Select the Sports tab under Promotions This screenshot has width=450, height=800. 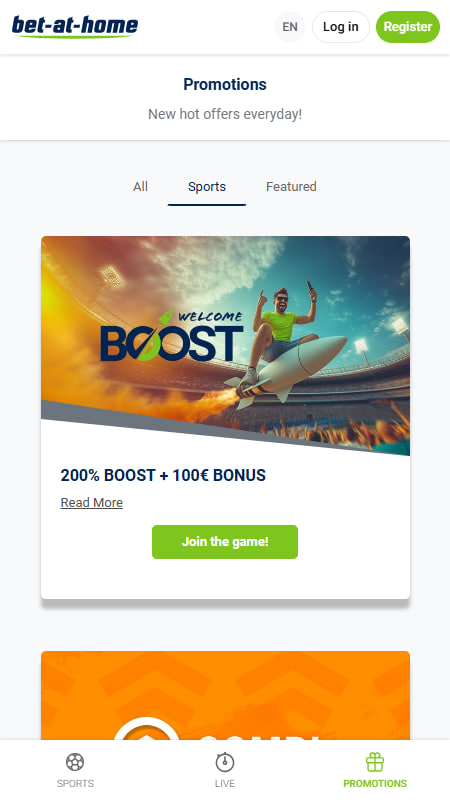207,187
